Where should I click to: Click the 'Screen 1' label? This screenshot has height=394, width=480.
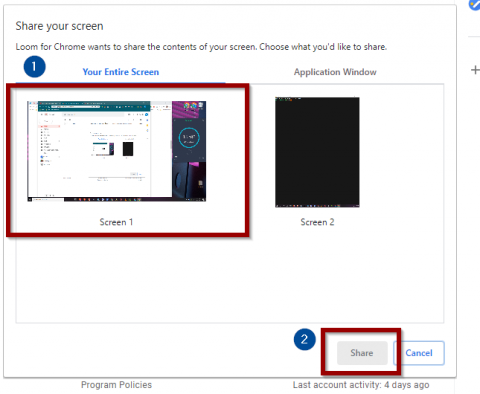tap(116, 222)
